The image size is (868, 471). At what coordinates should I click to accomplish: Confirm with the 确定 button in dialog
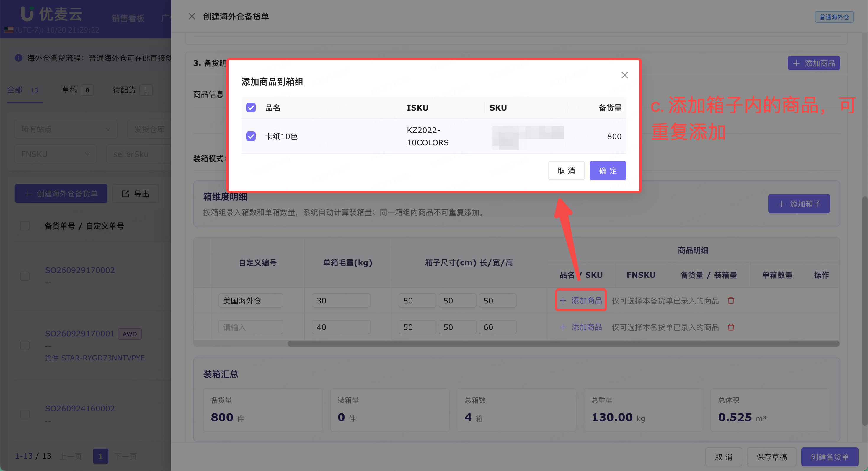coord(608,170)
